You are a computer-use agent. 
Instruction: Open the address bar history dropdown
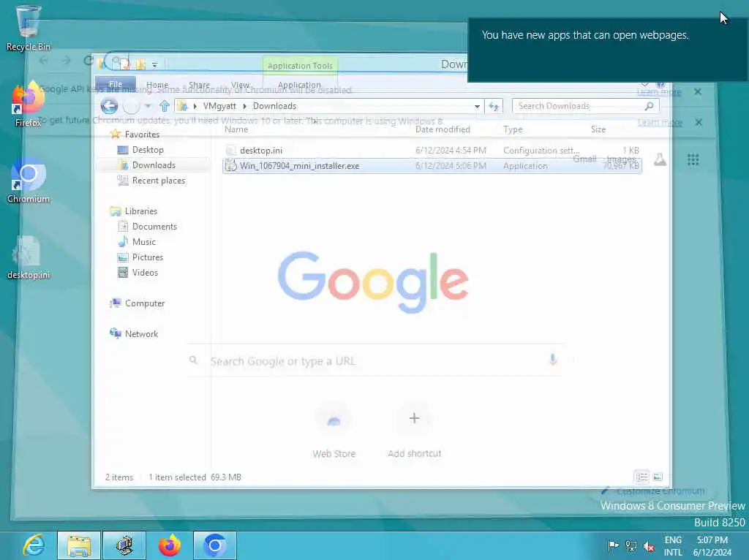pos(477,106)
